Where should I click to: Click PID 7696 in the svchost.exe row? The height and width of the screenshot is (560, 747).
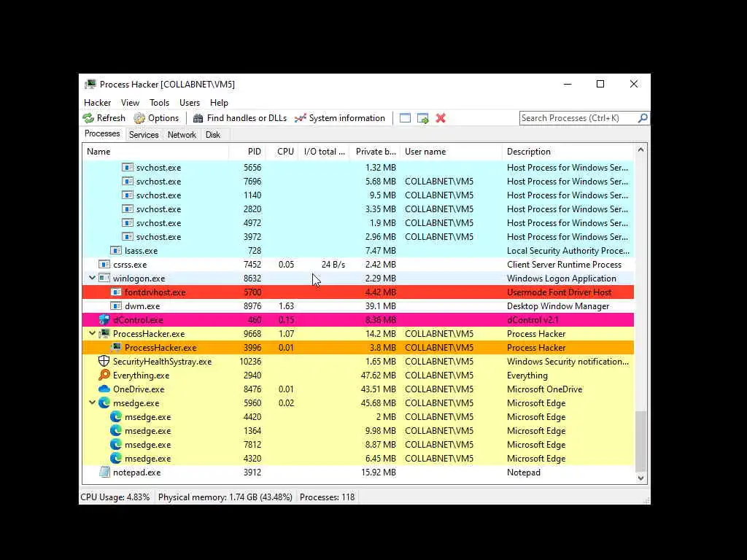252,182
